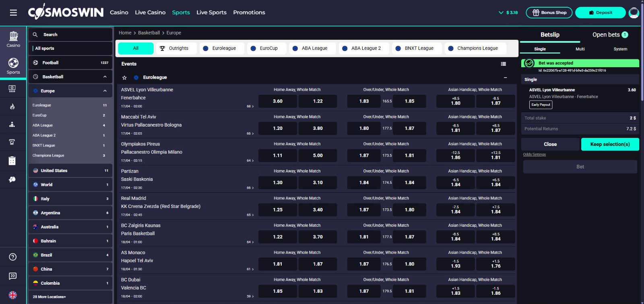Click the Early Payout badge
This screenshot has width=644, height=304.
coord(541,105)
